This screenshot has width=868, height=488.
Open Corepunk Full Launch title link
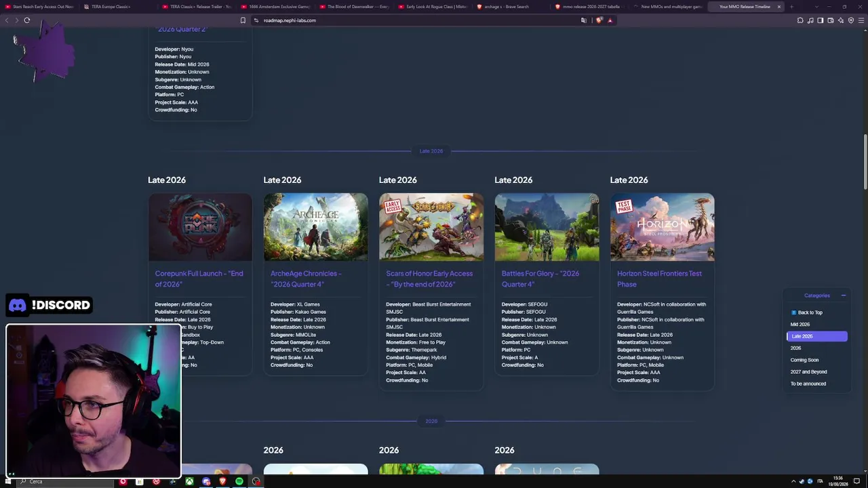(199, 279)
